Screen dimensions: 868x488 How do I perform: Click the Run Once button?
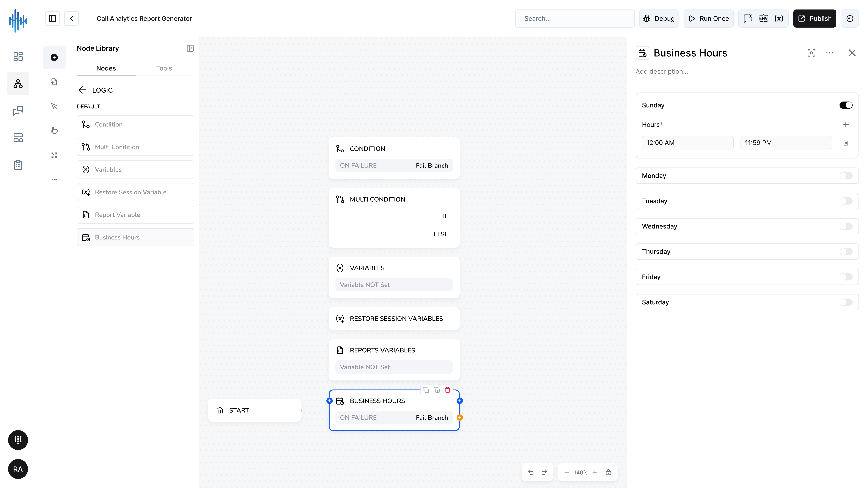708,19
